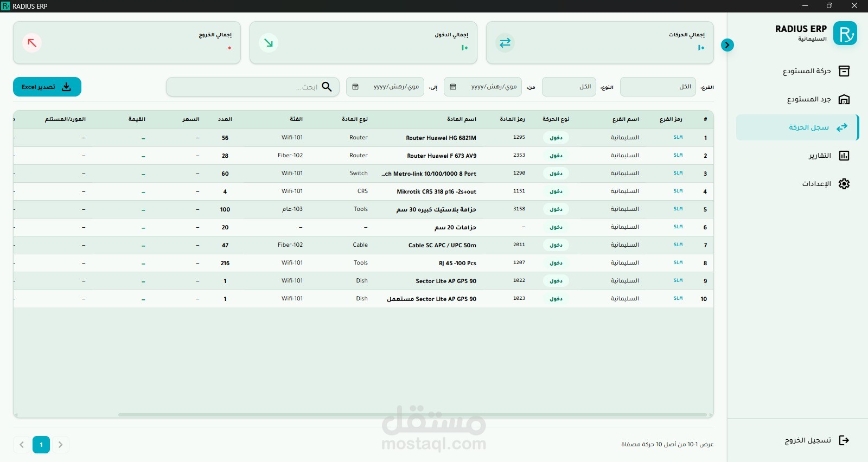Click the price (السعر) column header
The width and height of the screenshot is (868, 462).
(191, 119)
